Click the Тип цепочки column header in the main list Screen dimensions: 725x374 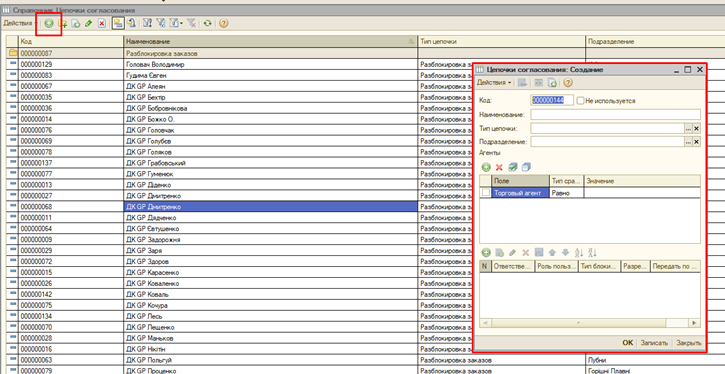pyautogui.click(x=502, y=42)
